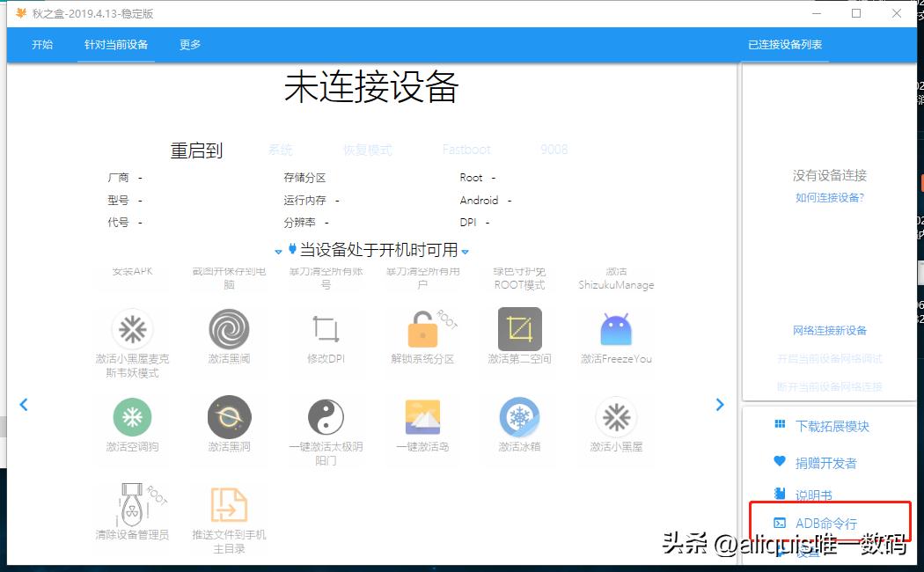
Task: Click the 截图并保存到电脑 label
Action: pyautogui.click(x=229, y=279)
